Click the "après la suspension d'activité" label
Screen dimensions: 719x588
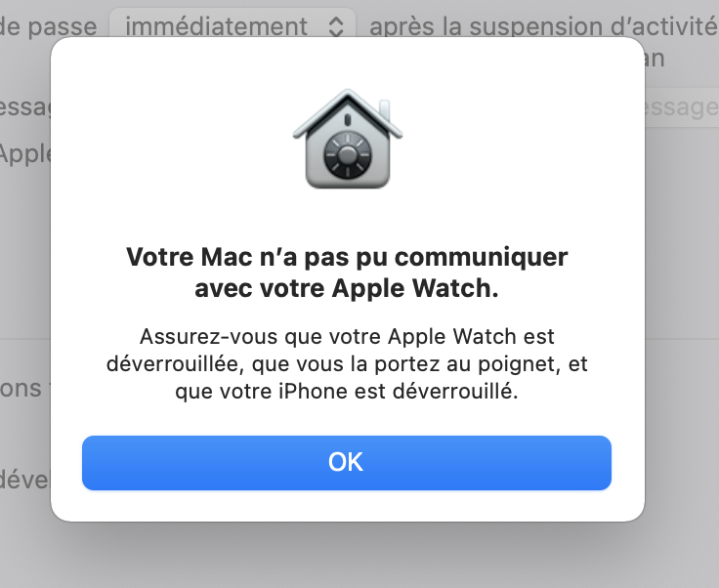[544, 26]
